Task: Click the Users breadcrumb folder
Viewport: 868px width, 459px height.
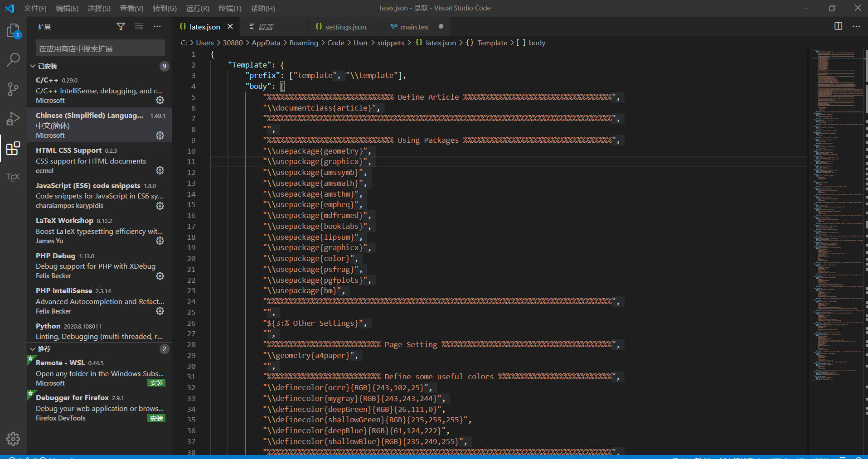Action: tap(205, 43)
